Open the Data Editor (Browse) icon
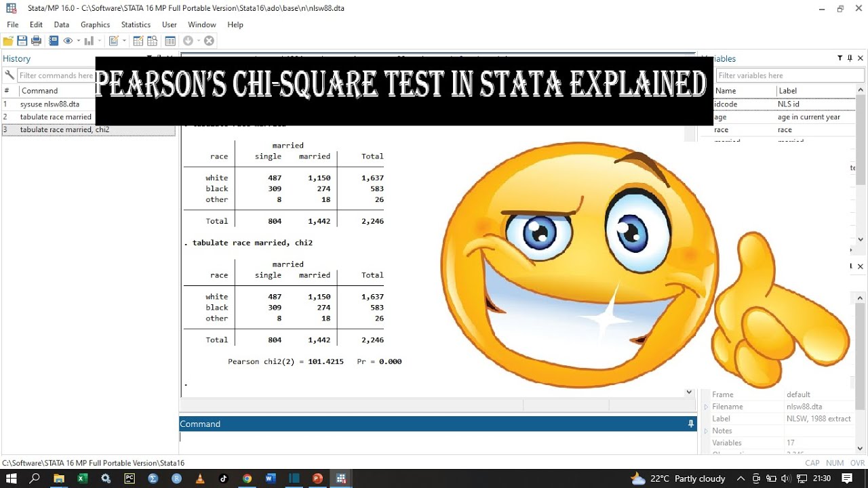 tap(152, 41)
